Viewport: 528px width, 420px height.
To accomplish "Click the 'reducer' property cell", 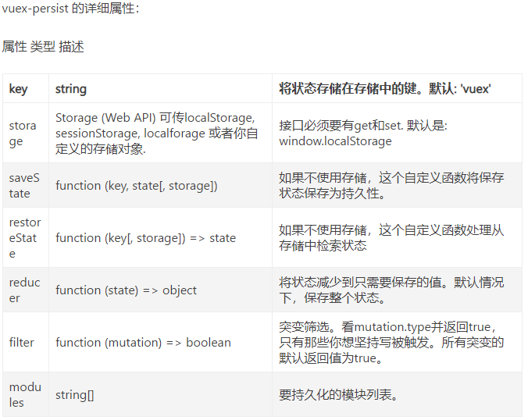I will (x=24, y=290).
